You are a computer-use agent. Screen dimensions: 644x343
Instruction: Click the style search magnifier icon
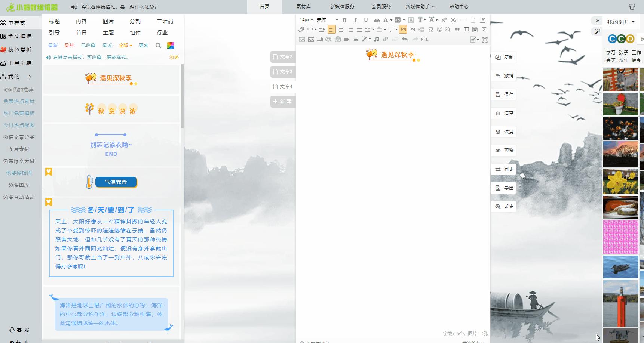coord(158,46)
